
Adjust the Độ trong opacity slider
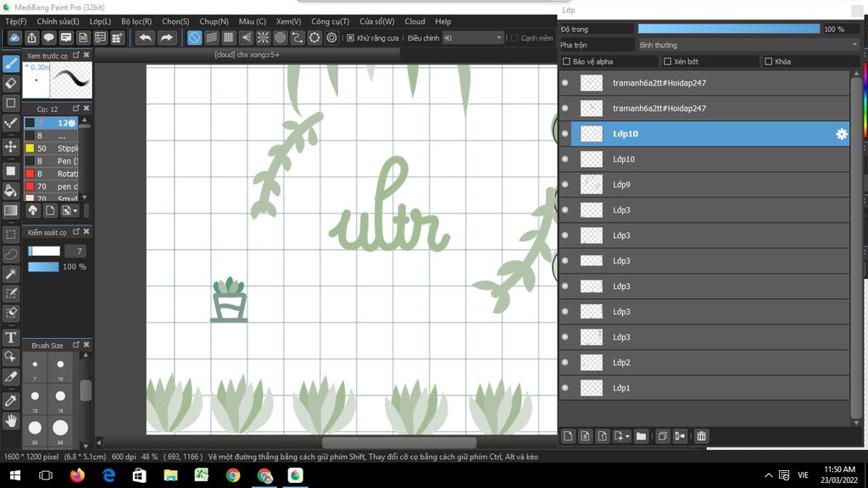click(728, 30)
